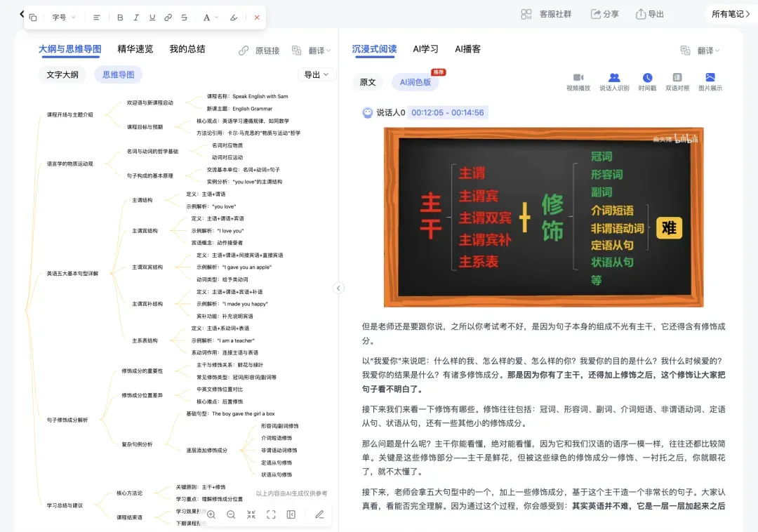Toggle italic formatting

coord(136,18)
